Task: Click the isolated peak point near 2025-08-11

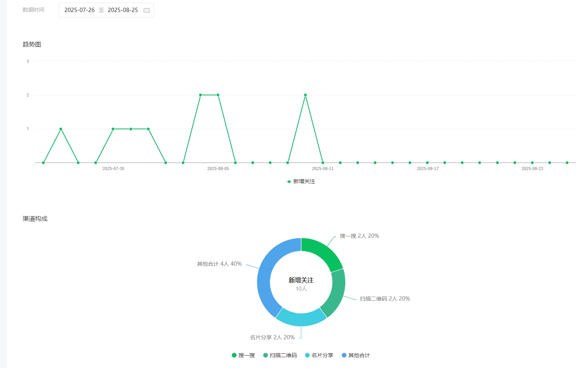Action: (305, 95)
